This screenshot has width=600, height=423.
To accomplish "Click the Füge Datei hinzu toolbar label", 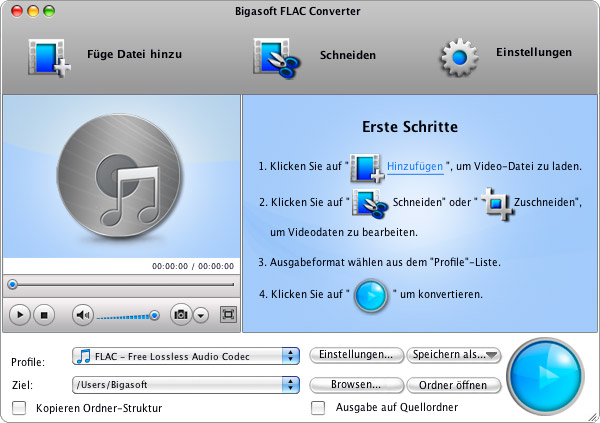I will pos(134,54).
